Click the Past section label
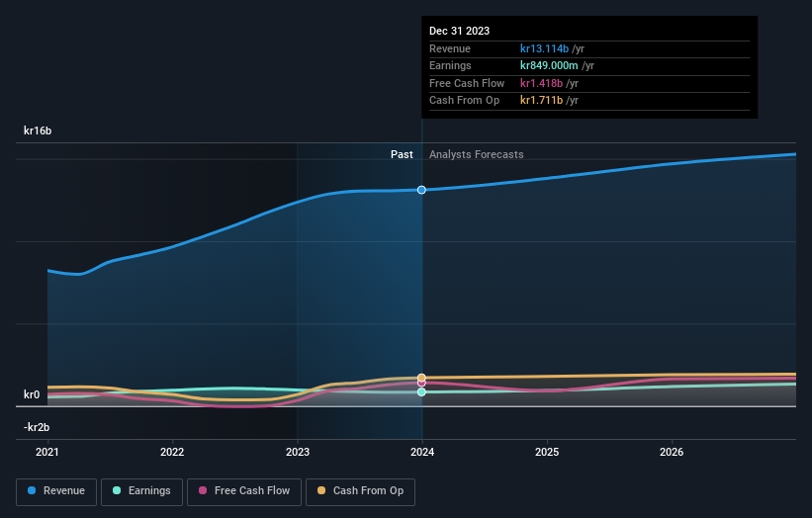Screen dimensions: 812x518 coord(402,155)
